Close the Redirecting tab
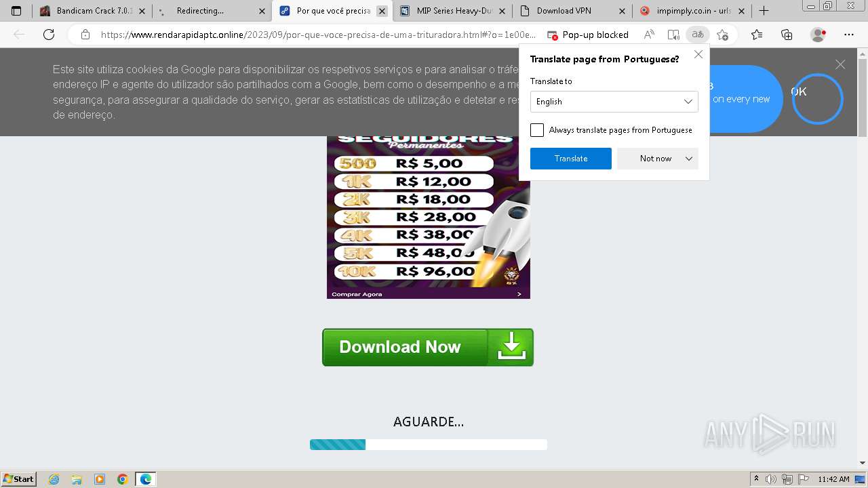This screenshot has width=868, height=488. 262,11
